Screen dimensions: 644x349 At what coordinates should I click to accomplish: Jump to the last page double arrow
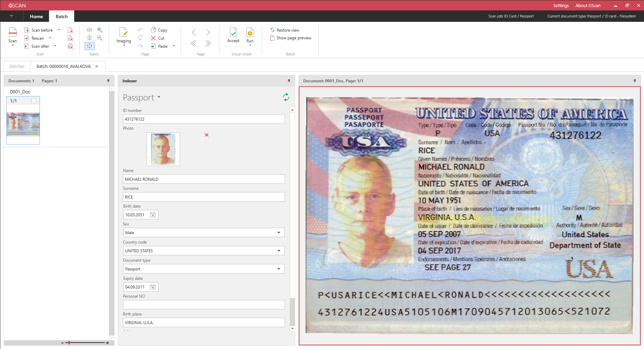point(208,43)
